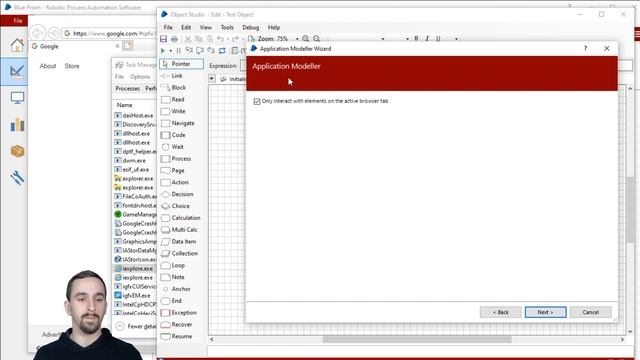Screen dimensions: 640x360
Task: Select the Block stage tool
Action: click(173, 88)
